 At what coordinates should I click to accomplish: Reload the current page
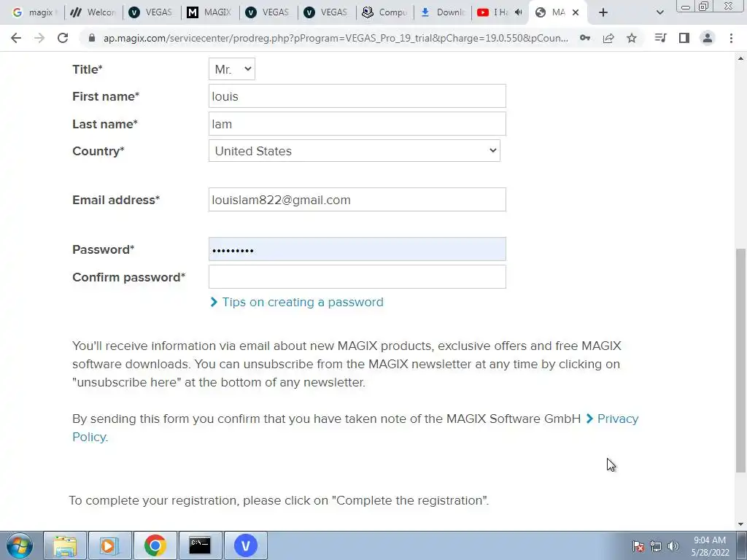point(63,38)
